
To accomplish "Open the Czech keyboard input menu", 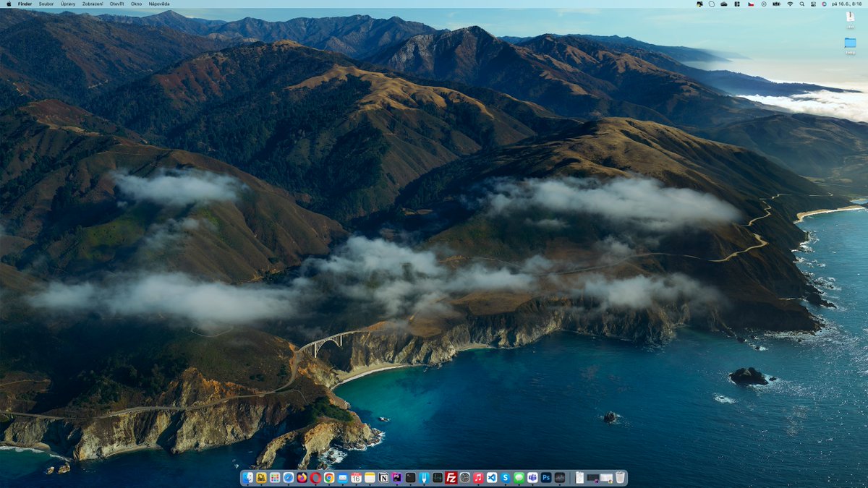I will pos(751,4).
